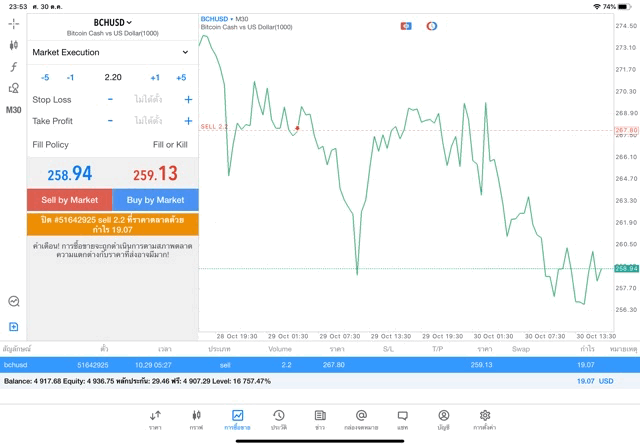Tap the Take Profit value field
This screenshot has height=447, width=640.
(x=149, y=121)
